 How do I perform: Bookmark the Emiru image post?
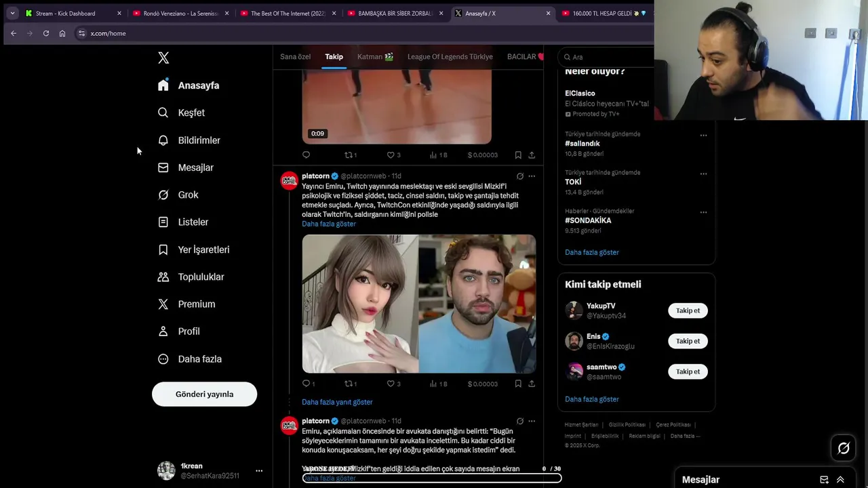(518, 384)
